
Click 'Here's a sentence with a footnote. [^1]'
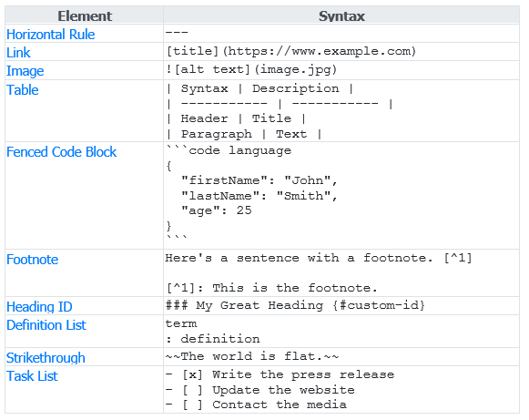click(x=319, y=258)
